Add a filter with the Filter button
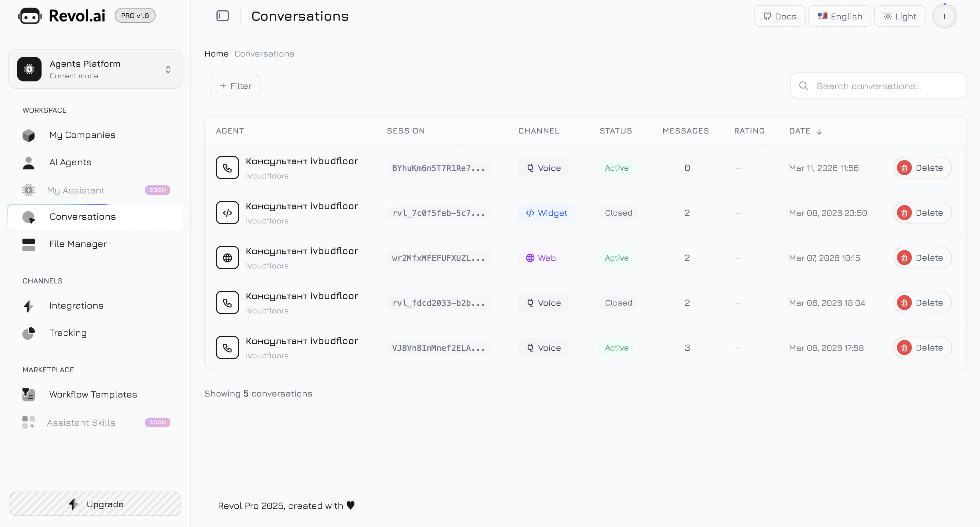Screen dimensions: 980x527 [235, 86]
